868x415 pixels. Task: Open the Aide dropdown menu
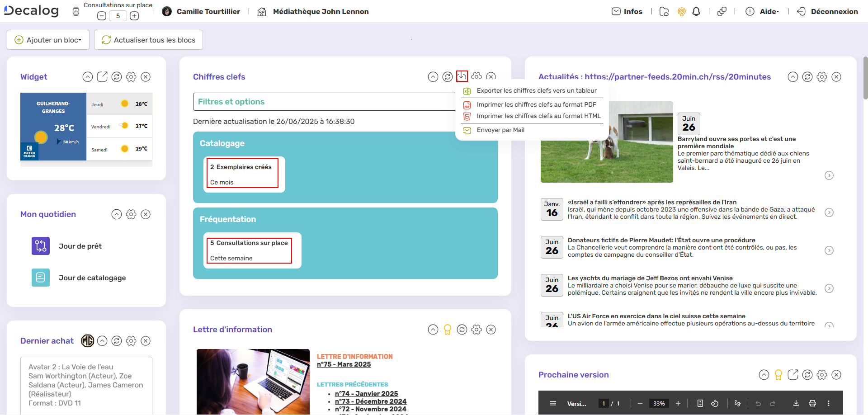tap(769, 12)
